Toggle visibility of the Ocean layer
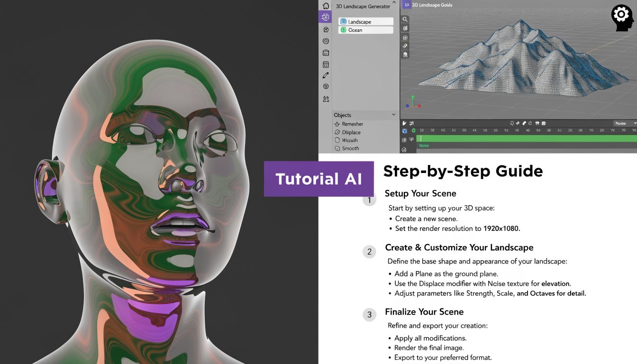Image resolution: width=637 pixels, height=364 pixels. [x=344, y=29]
